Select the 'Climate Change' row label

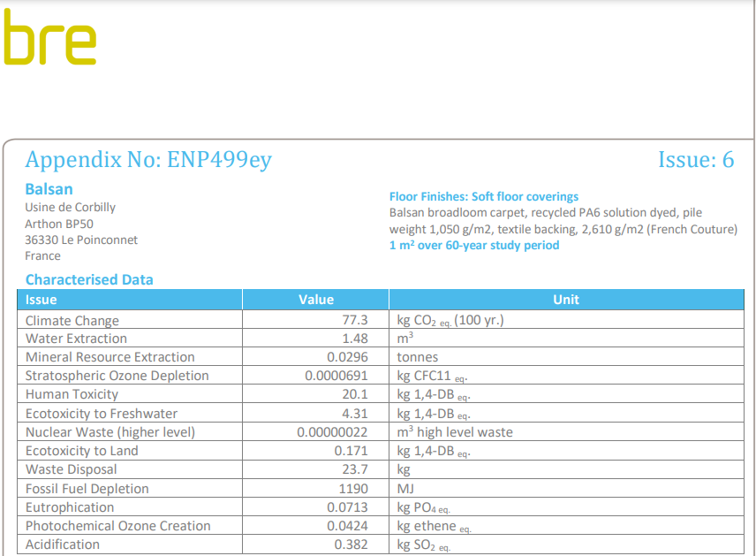(72, 321)
